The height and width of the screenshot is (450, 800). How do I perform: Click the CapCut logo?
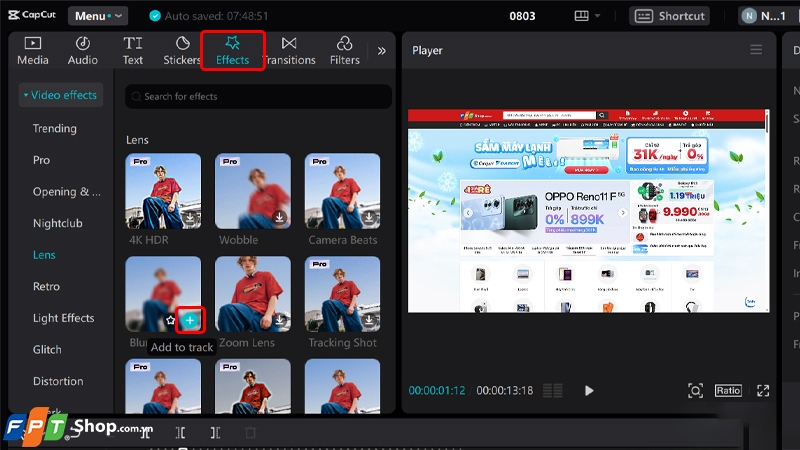(32, 15)
